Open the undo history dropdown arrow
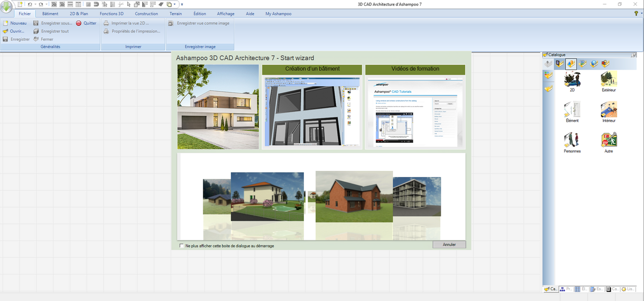The width and height of the screenshot is (644, 301). 35,4
